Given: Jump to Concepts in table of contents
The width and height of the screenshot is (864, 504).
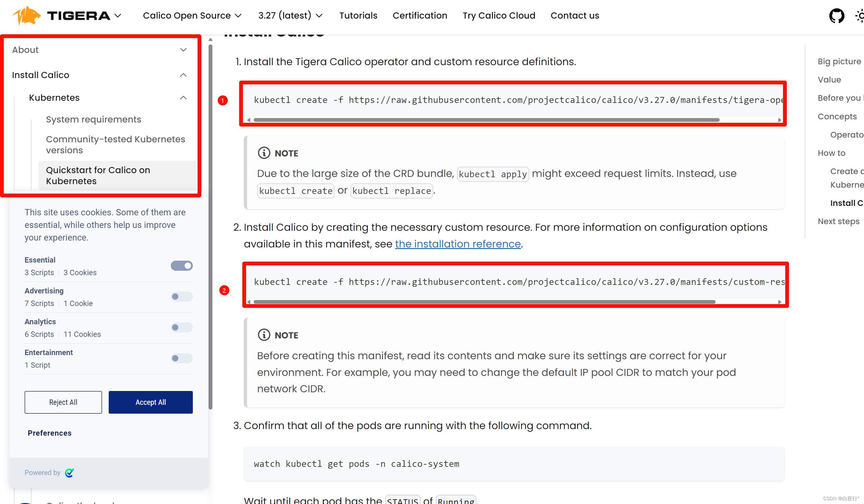Looking at the screenshot, I should [x=837, y=116].
